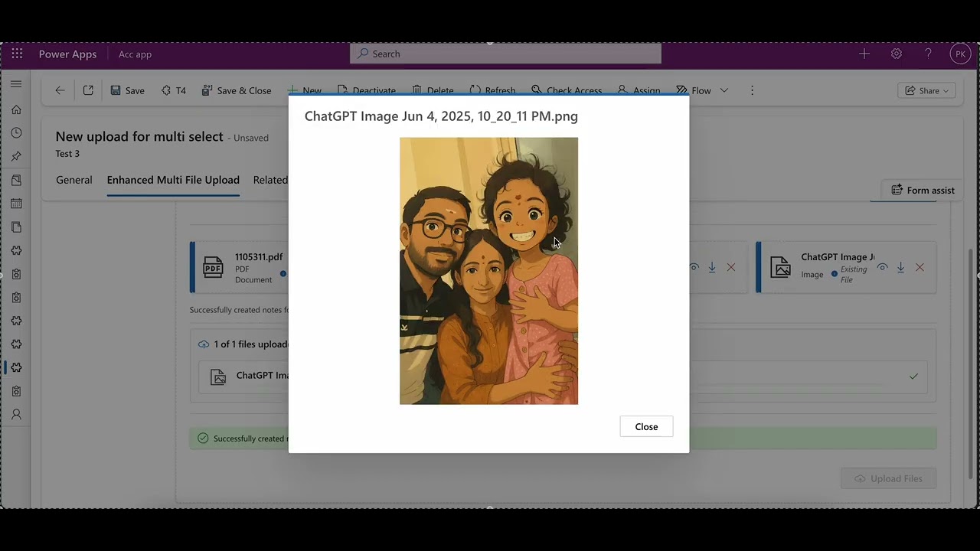Open the person icon in the left sidebar

[x=16, y=414]
